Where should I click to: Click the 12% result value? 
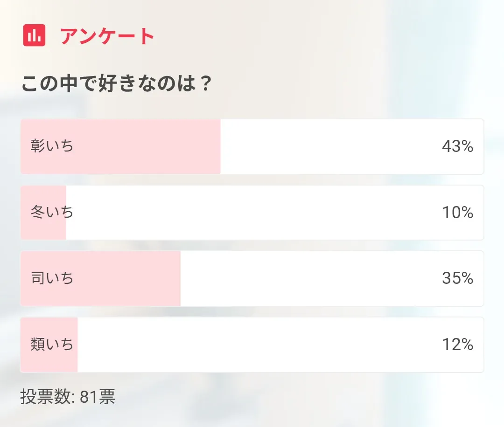457,345
